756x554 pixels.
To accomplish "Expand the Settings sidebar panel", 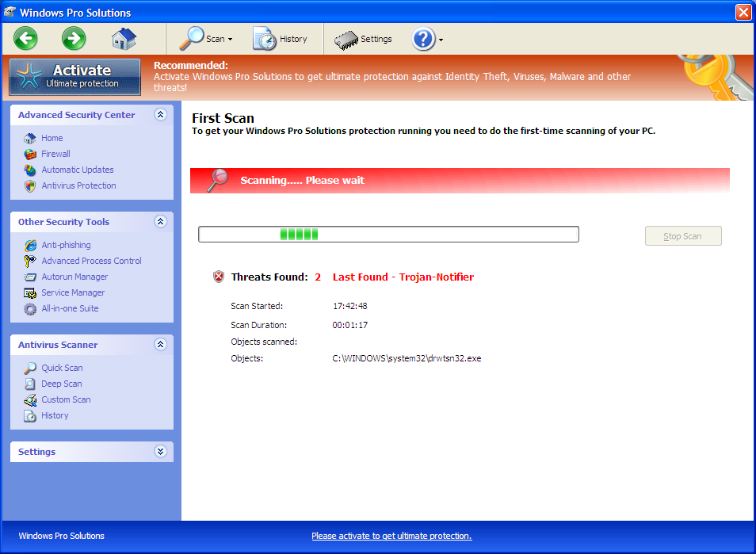I will point(161,451).
